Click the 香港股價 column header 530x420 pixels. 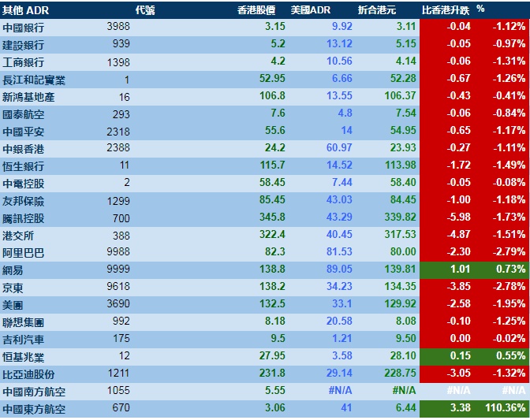[256, 10]
